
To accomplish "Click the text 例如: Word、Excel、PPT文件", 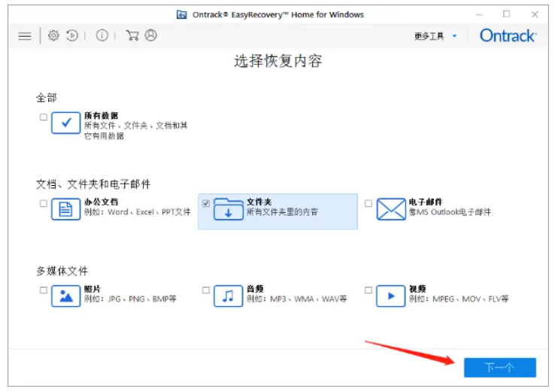I will (138, 212).
